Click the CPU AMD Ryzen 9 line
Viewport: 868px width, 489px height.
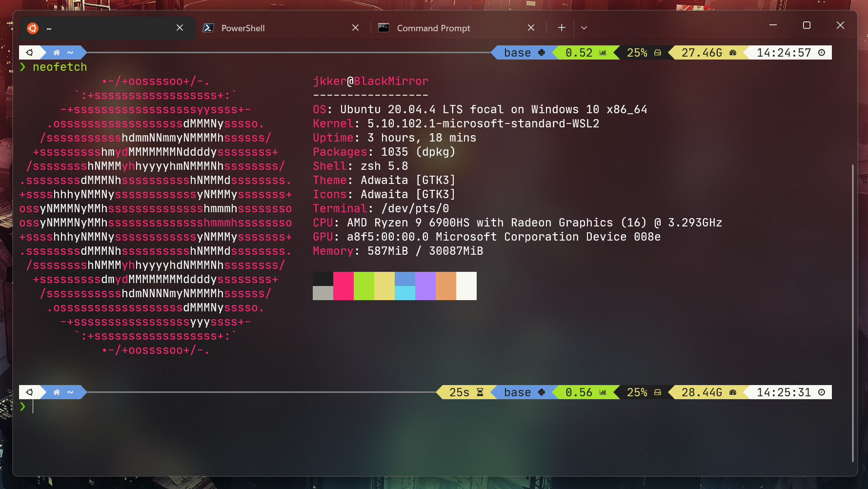[x=517, y=223]
